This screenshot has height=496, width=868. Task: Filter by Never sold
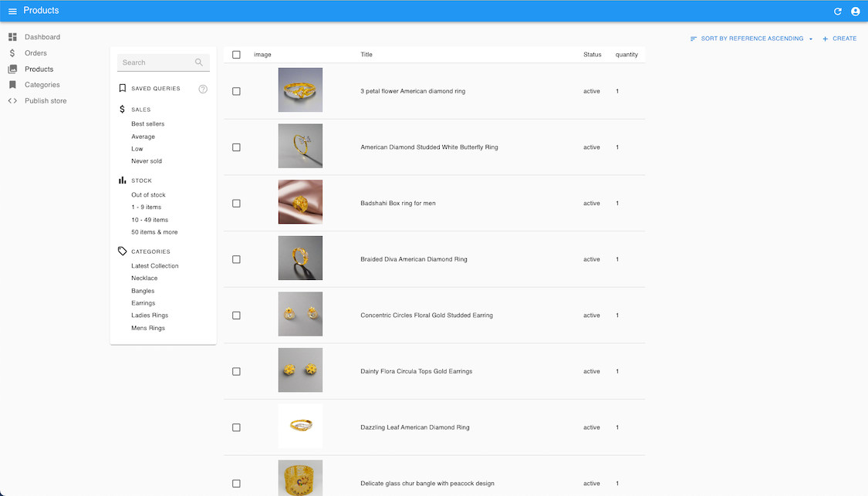click(147, 161)
